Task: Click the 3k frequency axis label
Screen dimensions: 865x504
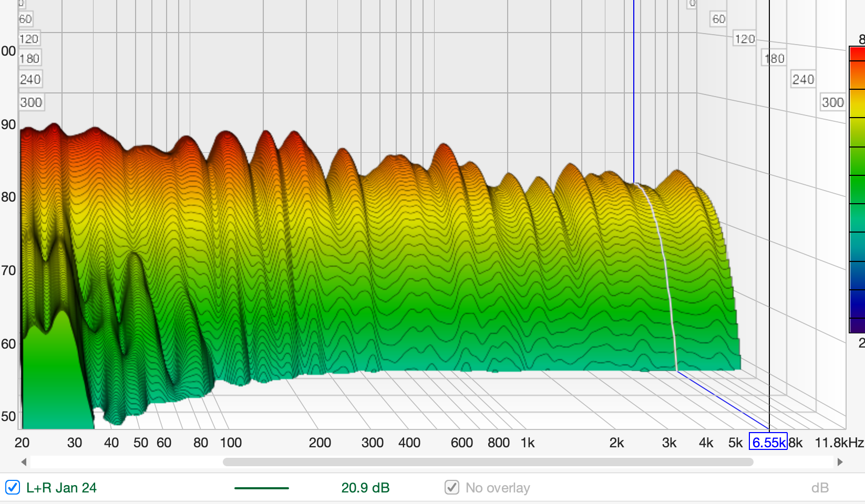Action: 669,443
